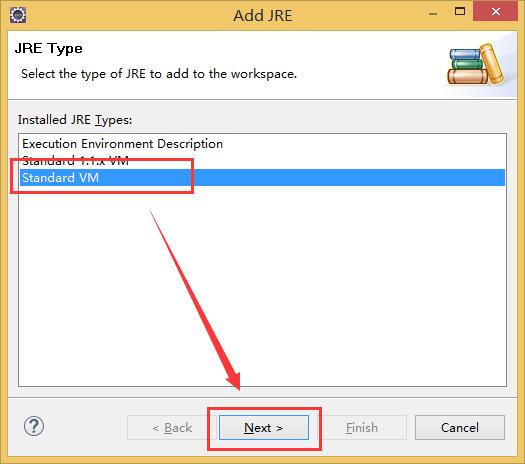Click the disabled Finish button
This screenshot has height=464, width=525.
click(x=362, y=428)
